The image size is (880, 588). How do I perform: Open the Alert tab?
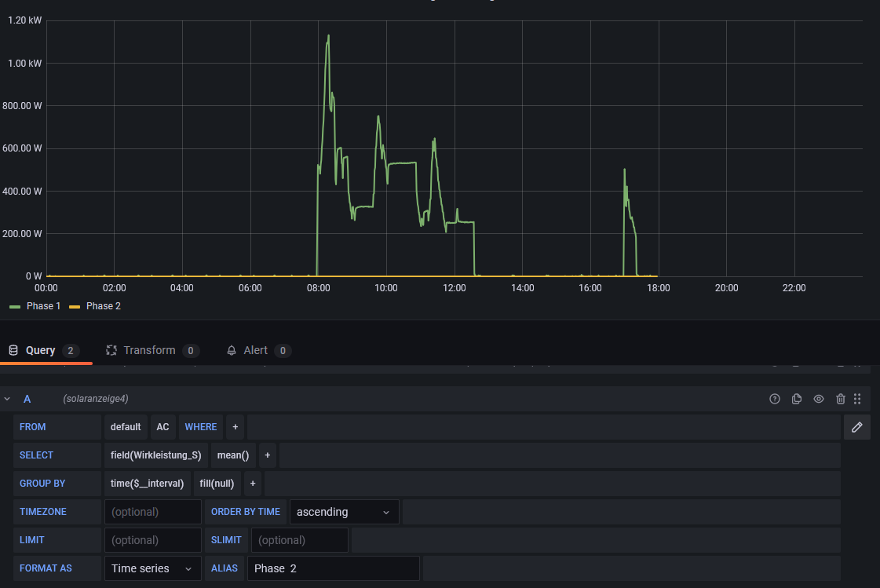[x=255, y=350]
